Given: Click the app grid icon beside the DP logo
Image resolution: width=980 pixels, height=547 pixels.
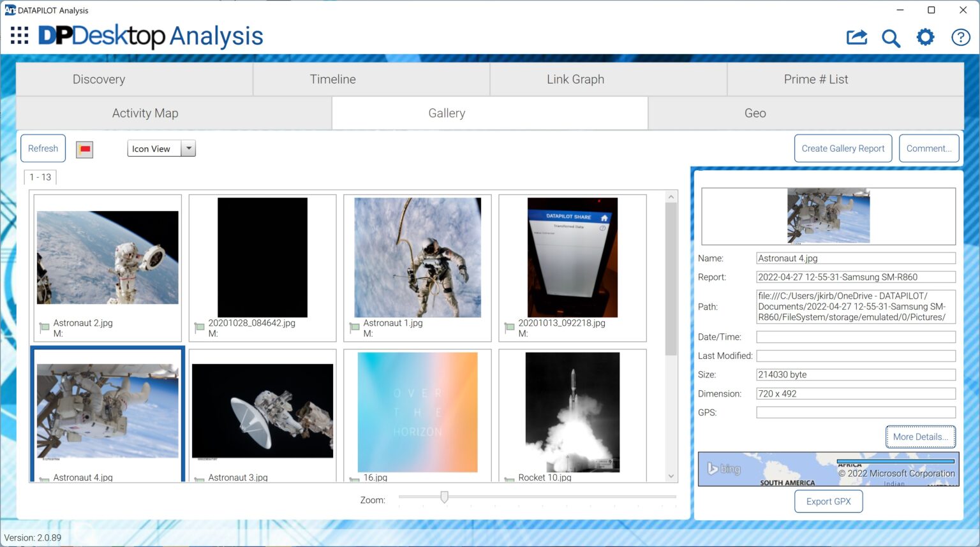Looking at the screenshot, I should click(19, 35).
